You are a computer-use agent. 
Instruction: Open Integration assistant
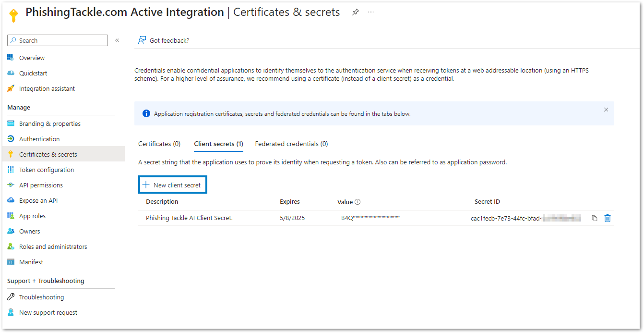(x=47, y=88)
